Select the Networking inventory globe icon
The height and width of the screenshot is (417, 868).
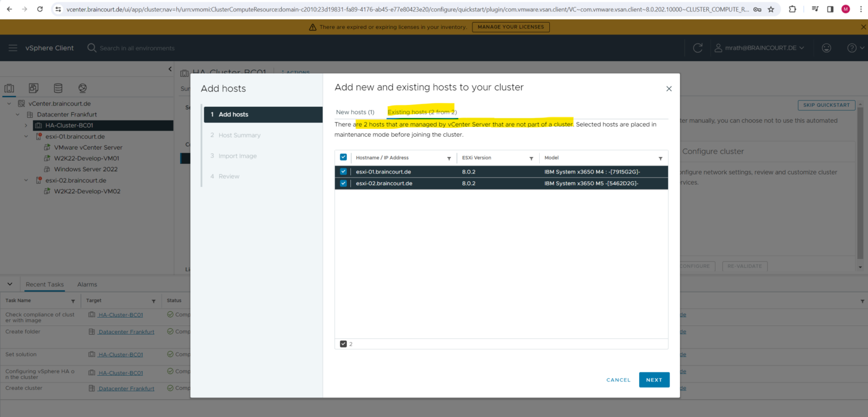coord(82,88)
